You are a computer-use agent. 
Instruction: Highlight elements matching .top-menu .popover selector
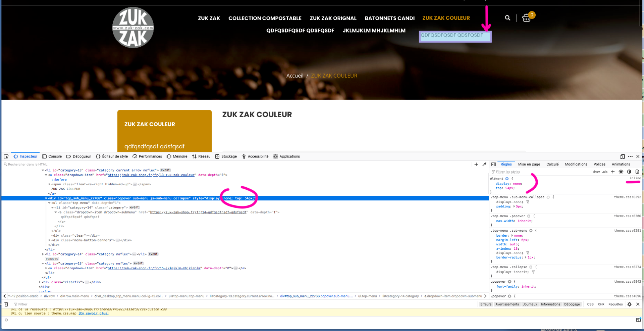(x=529, y=216)
